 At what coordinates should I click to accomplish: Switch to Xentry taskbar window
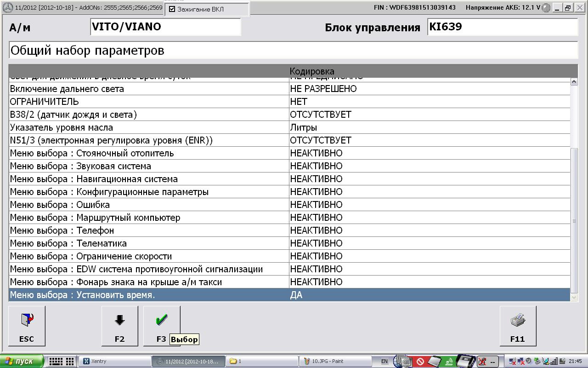coord(115,361)
